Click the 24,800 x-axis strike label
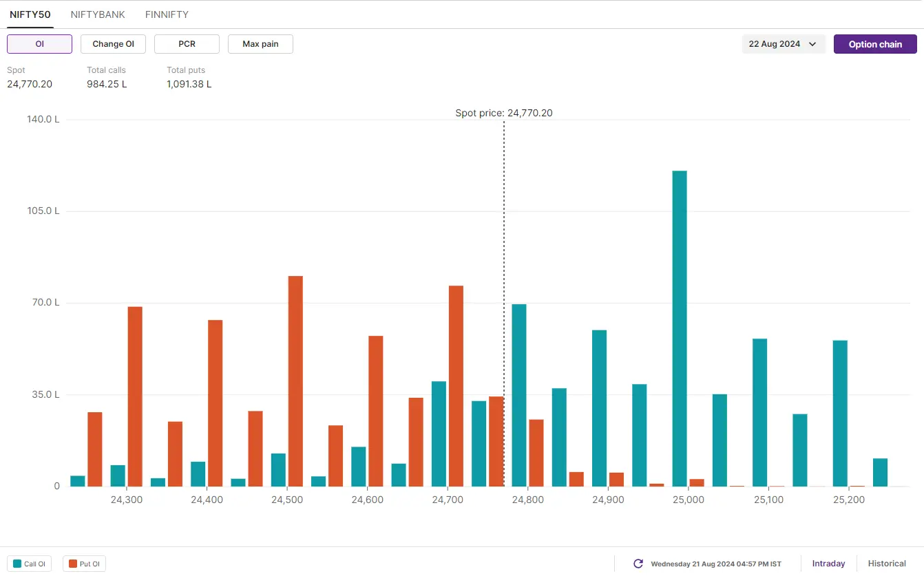This screenshot has width=924, height=576. (527, 500)
